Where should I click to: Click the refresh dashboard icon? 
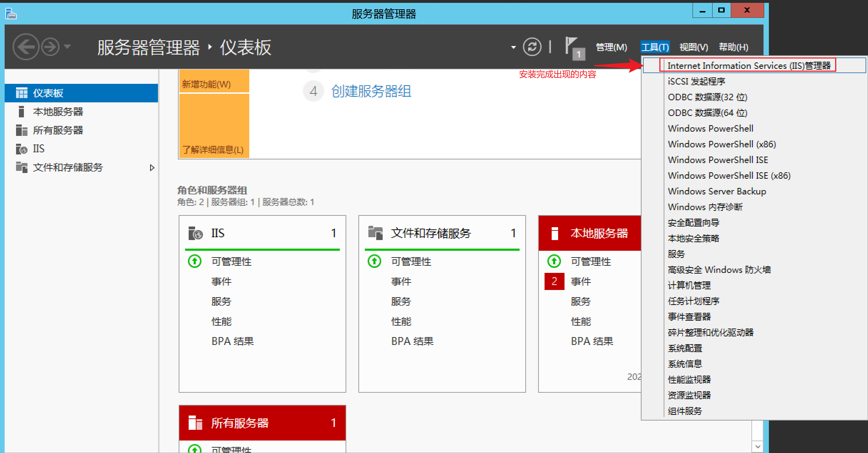532,47
